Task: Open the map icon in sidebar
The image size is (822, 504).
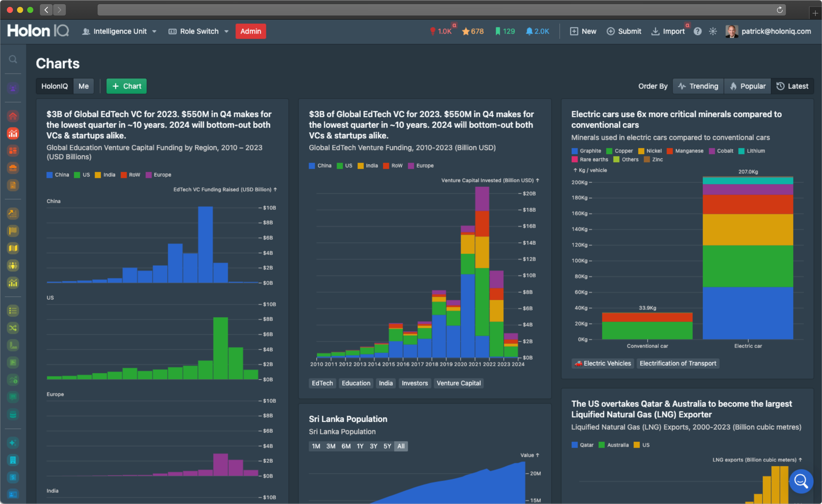Action: point(13,248)
